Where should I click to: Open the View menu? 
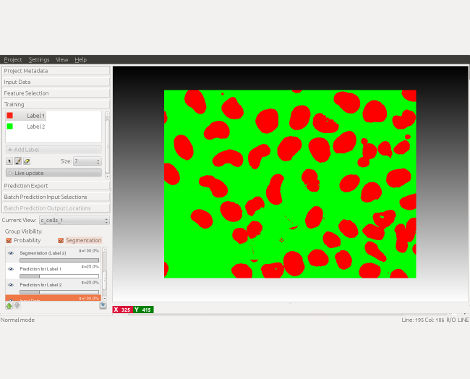click(62, 60)
